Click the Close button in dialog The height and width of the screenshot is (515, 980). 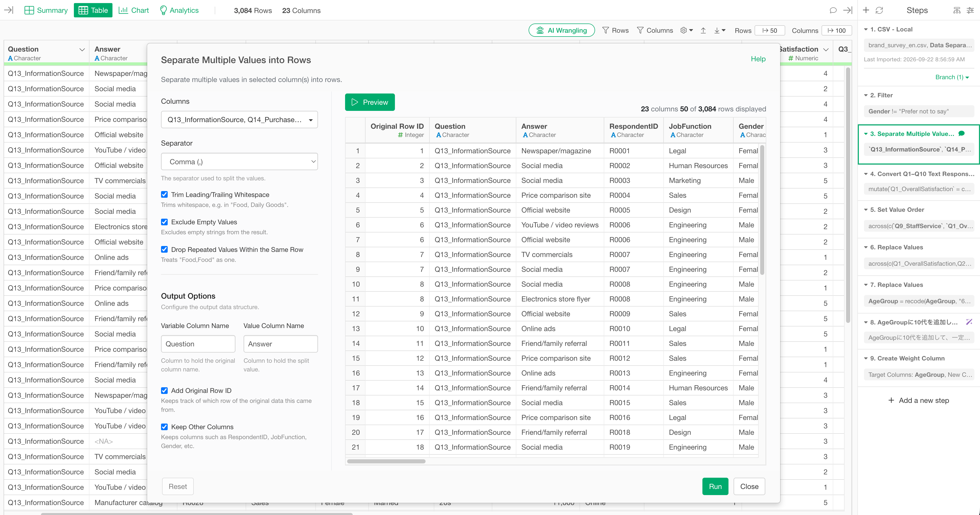pos(749,486)
